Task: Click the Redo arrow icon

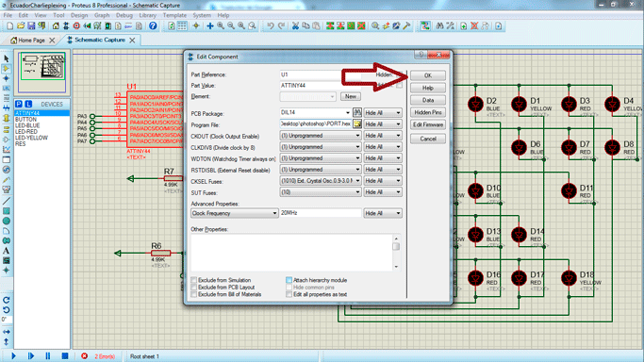Action: pyautogui.click(x=281, y=25)
